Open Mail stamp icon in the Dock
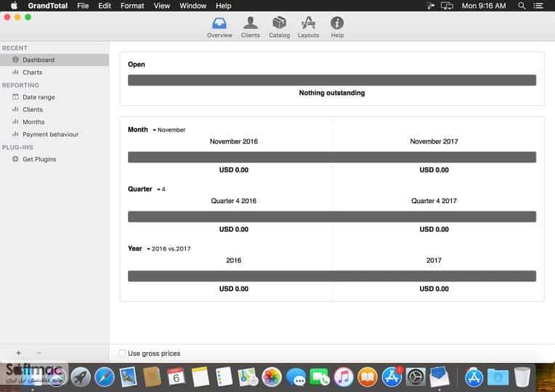This screenshot has height=392, width=555. pos(128,377)
